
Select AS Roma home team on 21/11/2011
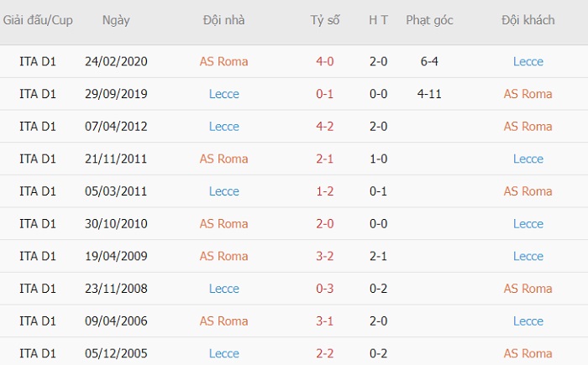click(223, 159)
